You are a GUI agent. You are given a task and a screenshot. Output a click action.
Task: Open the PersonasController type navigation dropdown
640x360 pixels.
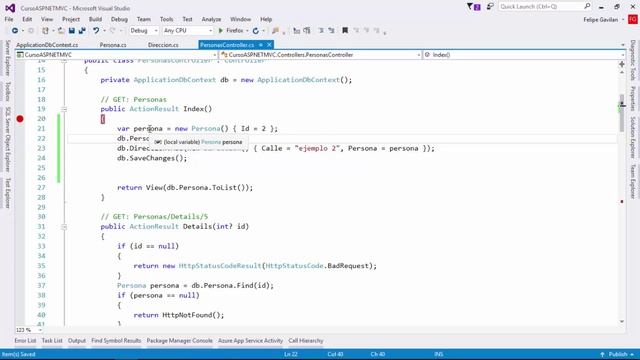coord(320,55)
